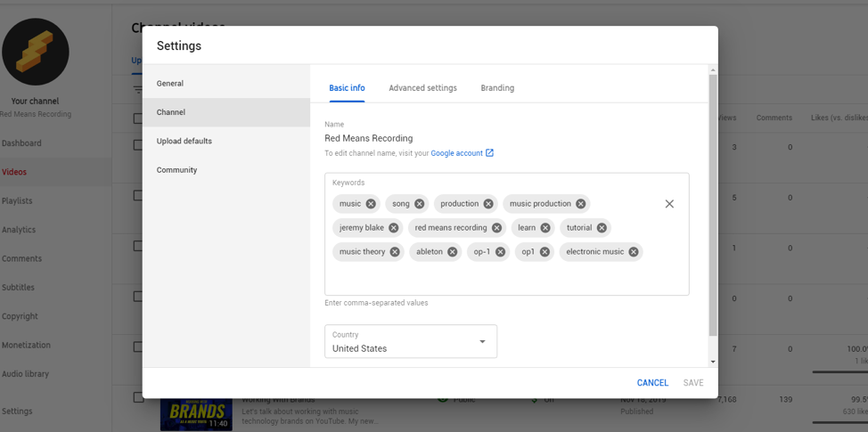Click scrollbar up arrow in dialog
The image size is (868, 432).
(713, 69)
